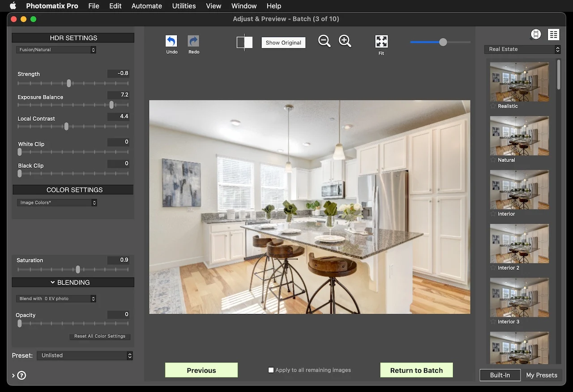
Task: Click Reset All Color Settings
Action: point(100,336)
